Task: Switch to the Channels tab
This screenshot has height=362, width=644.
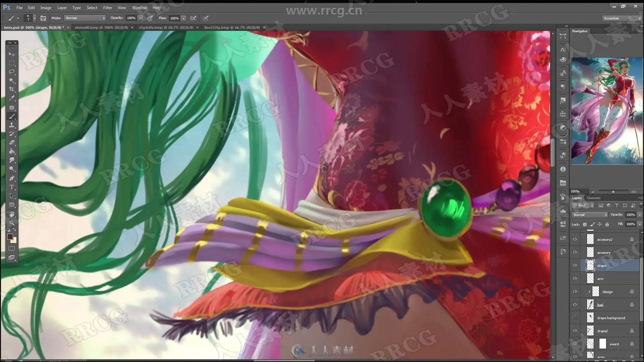Action: pos(593,198)
